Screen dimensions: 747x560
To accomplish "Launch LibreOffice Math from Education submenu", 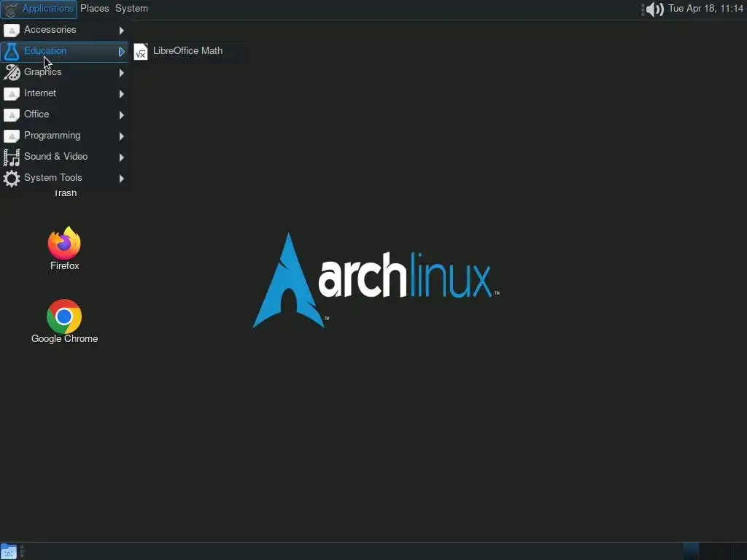I will 190,51.
